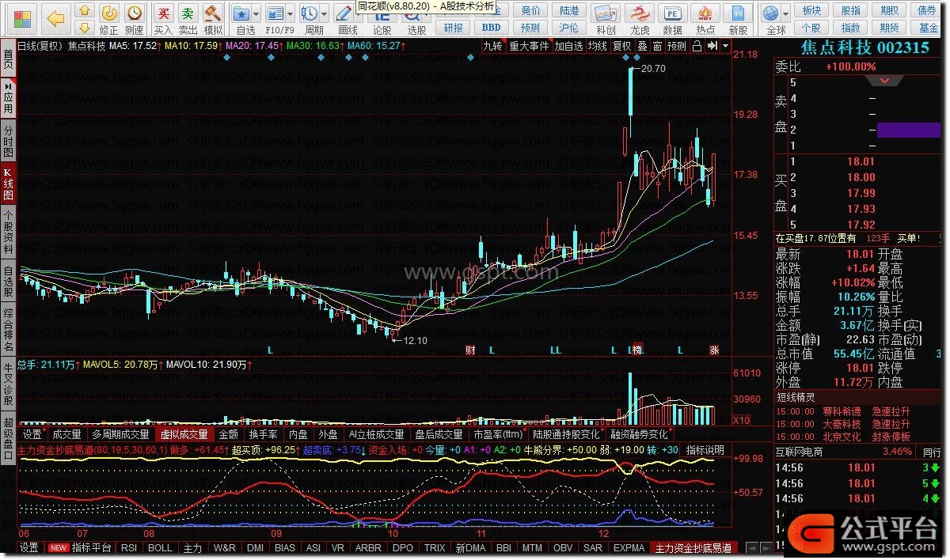Click the green 卖出 sell icon

click(187, 13)
